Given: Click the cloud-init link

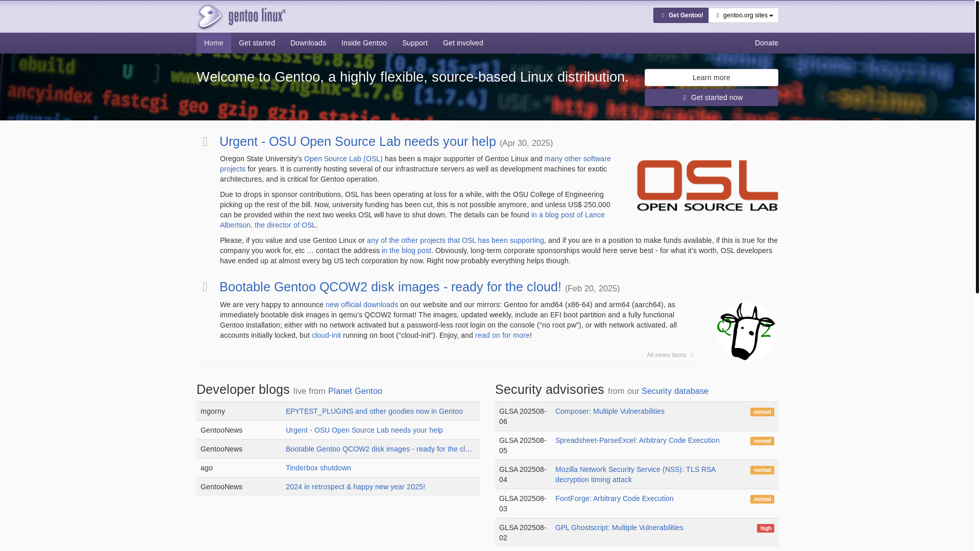Looking at the screenshot, I should click(326, 335).
